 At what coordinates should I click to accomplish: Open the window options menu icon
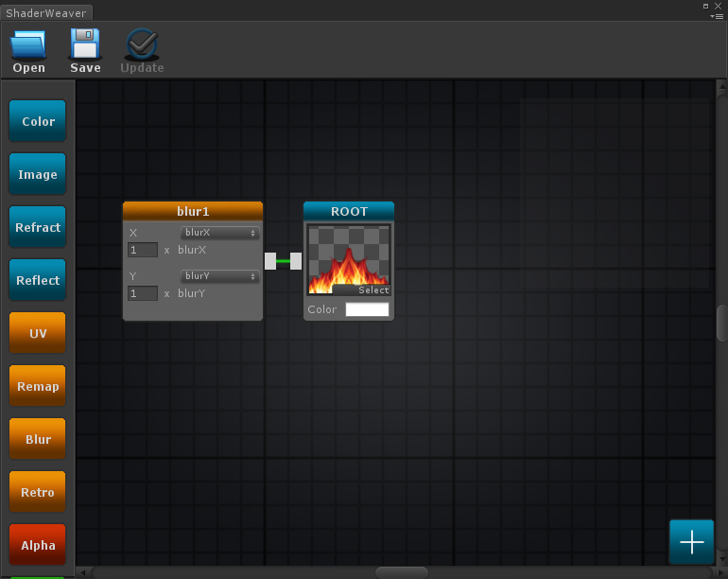[x=717, y=16]
